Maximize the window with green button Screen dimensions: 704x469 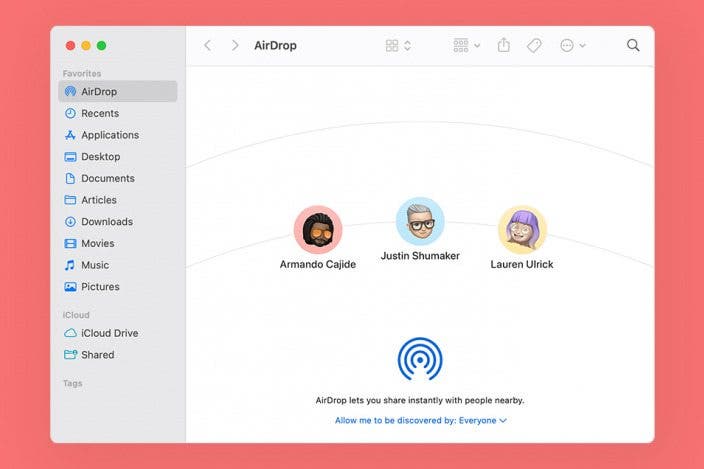pos(101,45)
